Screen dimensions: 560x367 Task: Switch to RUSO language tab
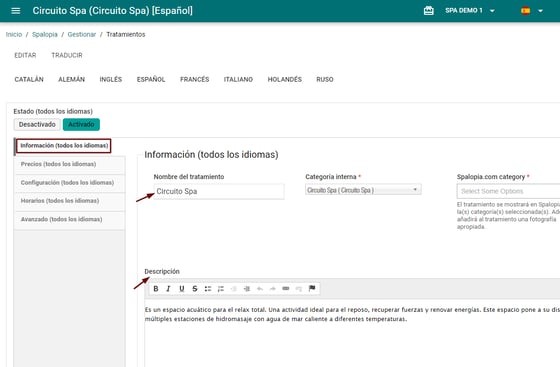click(325, 79)
